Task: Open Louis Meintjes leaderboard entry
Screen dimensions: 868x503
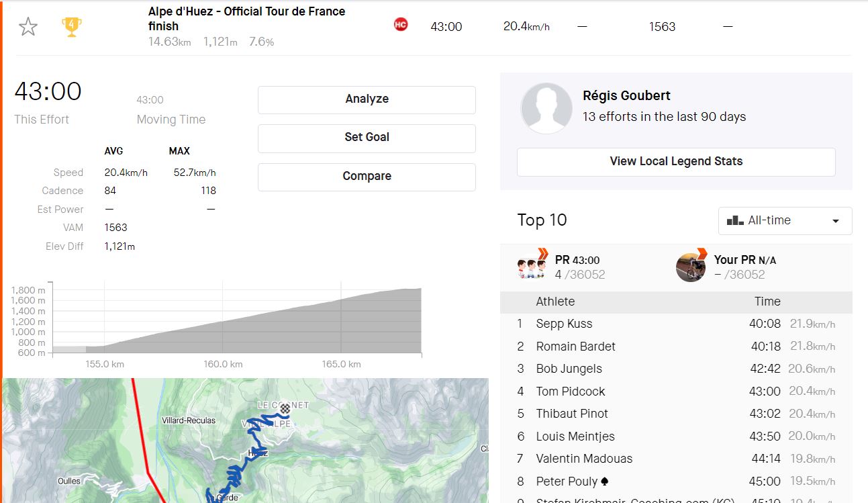Action: click(575, 437)
